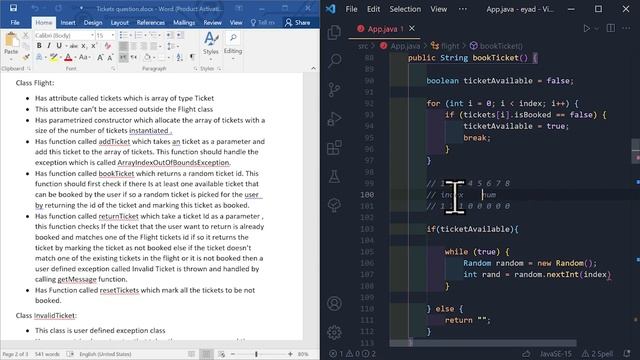The width and height of the screenshot is (640, 360).
Task: Click the JavaSE-15 status bar item
Action: [556, 354]
